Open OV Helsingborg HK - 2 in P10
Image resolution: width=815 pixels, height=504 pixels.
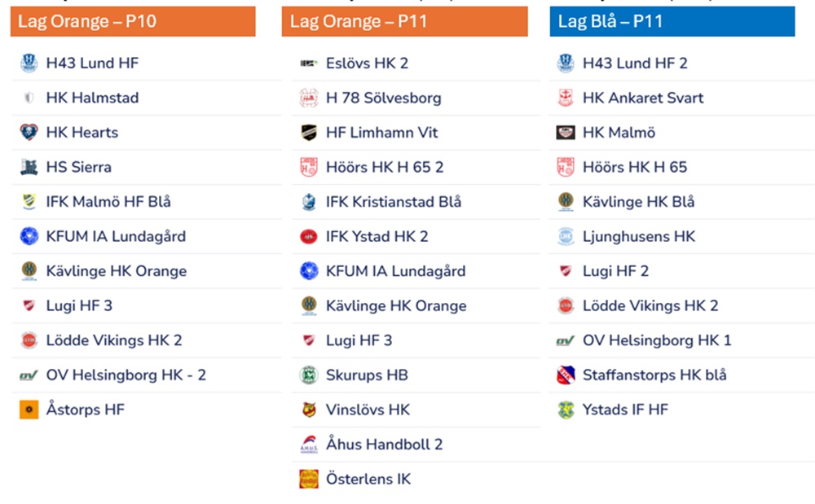[x=126, y=375]
